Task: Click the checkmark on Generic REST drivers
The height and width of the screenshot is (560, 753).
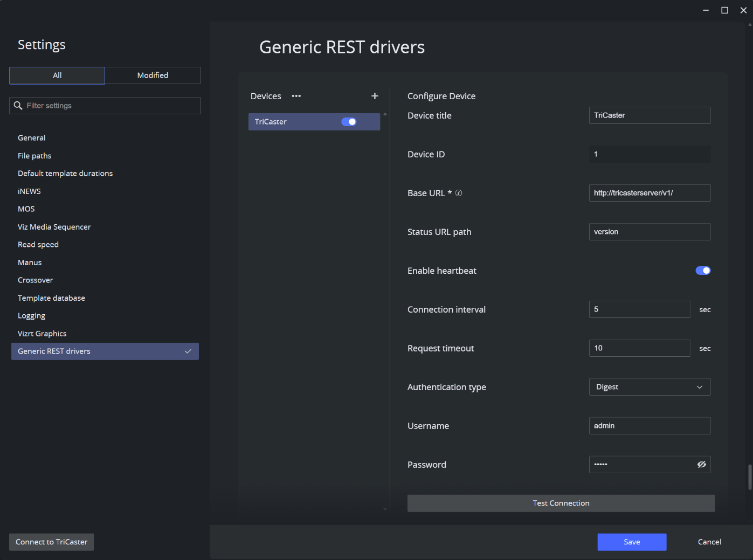Action: click(x=188, y=351)
